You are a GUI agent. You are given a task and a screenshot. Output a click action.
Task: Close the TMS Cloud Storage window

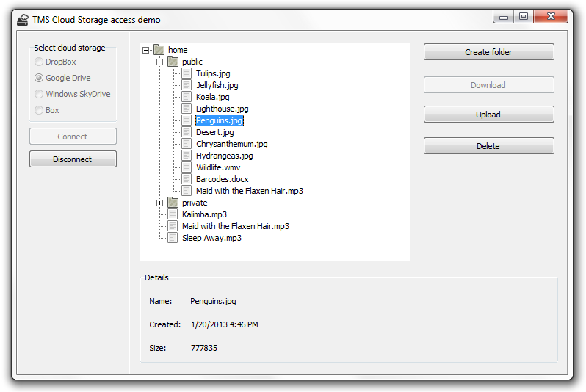(551, 16)
